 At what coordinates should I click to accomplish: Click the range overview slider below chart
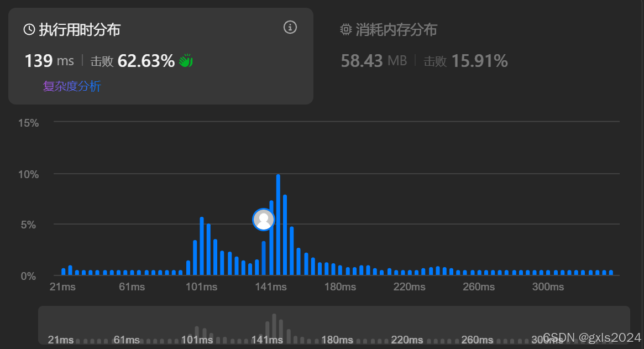point(334,325)
